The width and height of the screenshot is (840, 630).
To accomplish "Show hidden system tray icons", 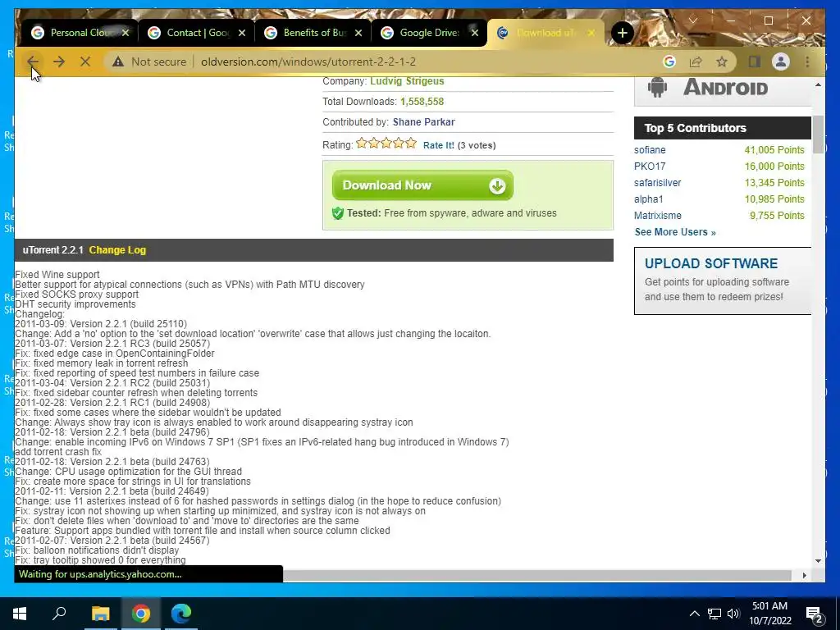I will point(694,614).
